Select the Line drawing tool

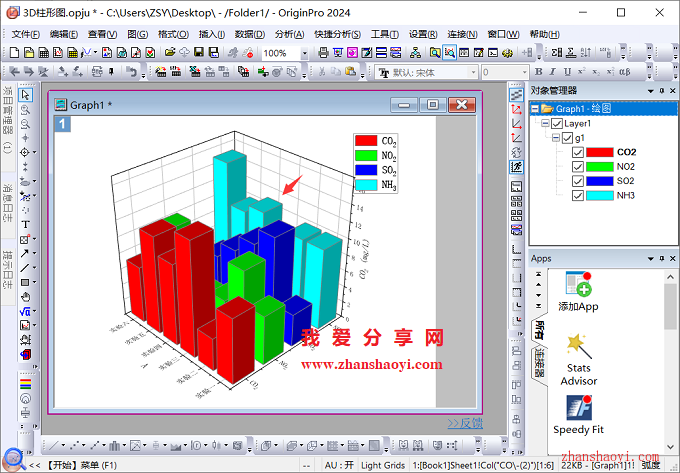point(24,268)
